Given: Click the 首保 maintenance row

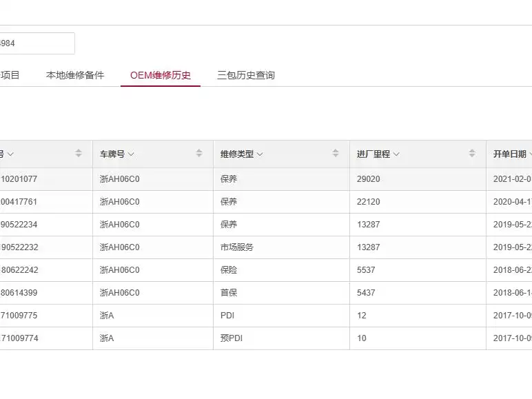Looking at the screenshot, I should (229, 293).
